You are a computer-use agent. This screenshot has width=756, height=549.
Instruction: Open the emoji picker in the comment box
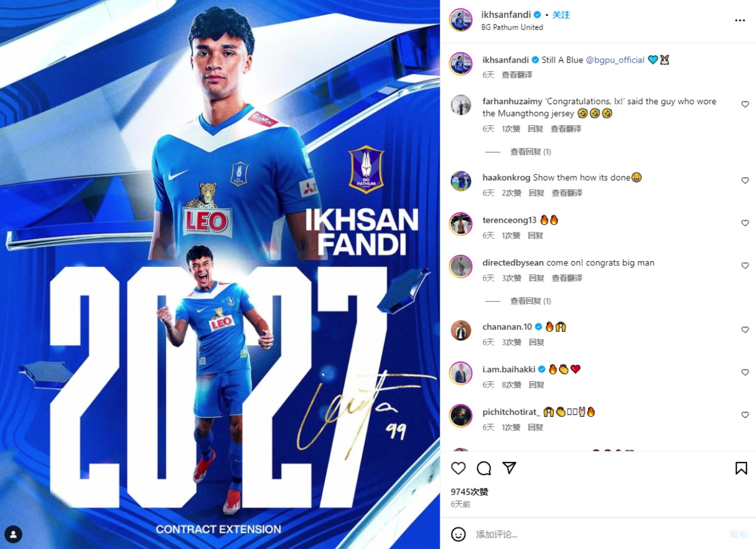point(458,534)
